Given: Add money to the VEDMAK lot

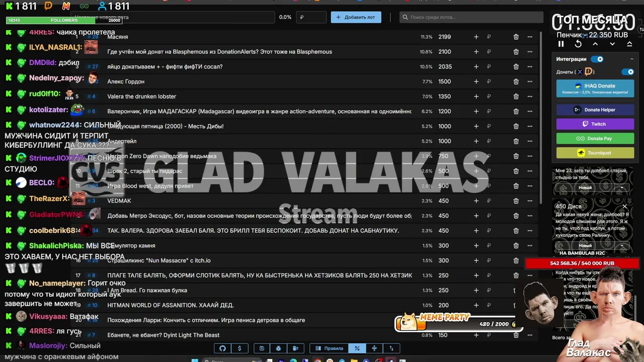Looking at the screenshot, I should [476, 201].
